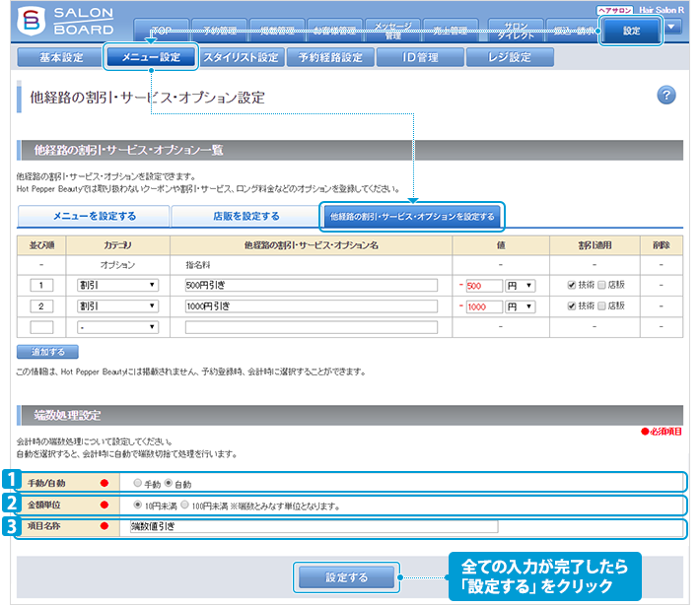Open the 設定 tab in top navigation
The image size is (700, 607).
[631, 32]
